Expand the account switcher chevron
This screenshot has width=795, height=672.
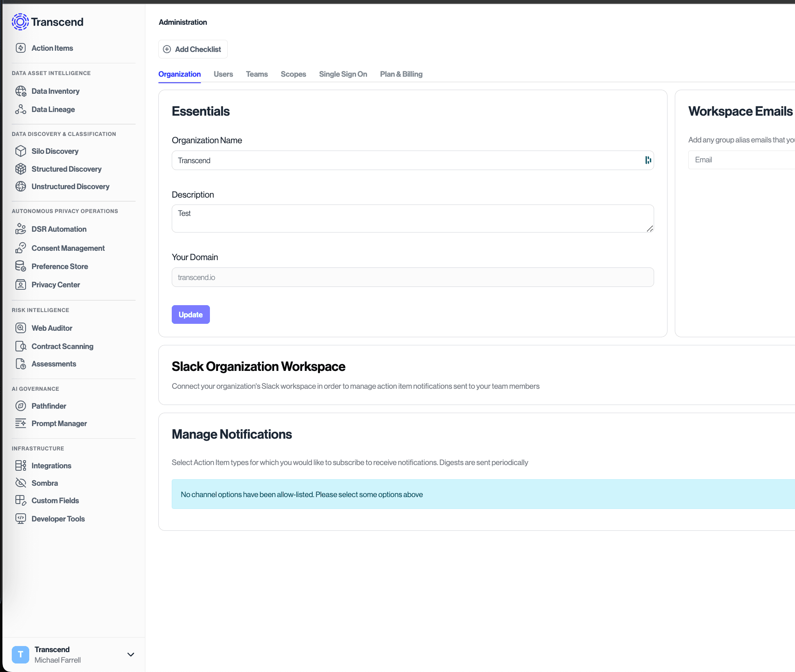click(x=131, y=655)
